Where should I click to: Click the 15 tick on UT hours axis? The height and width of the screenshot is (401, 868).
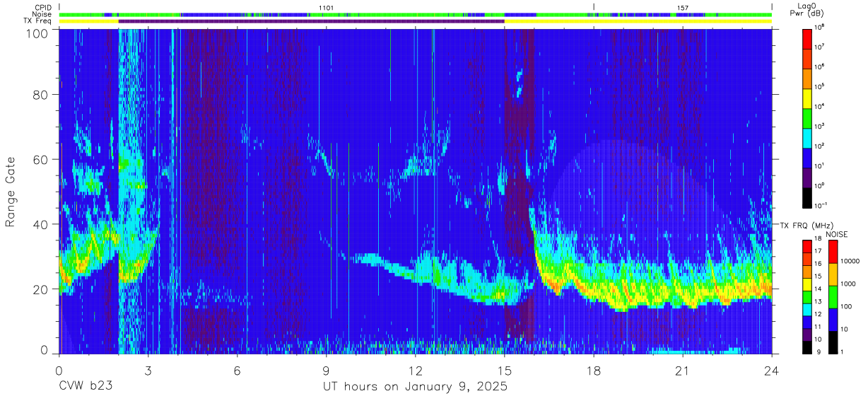point(505,371)
